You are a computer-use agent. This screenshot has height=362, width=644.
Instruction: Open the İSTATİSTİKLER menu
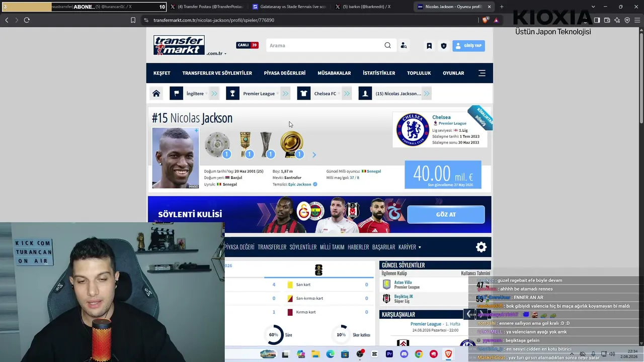coord(379,73)
